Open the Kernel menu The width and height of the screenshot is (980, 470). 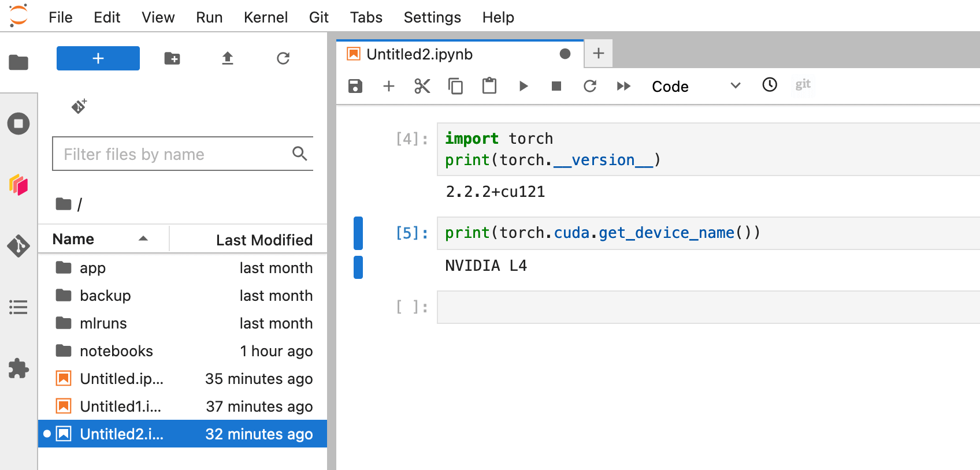[x=266, y=17]
